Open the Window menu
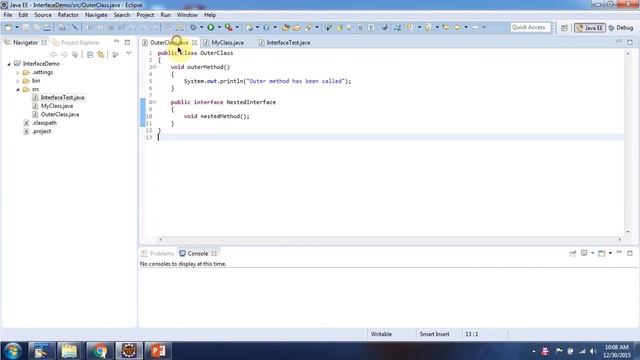 pos(187,15)
